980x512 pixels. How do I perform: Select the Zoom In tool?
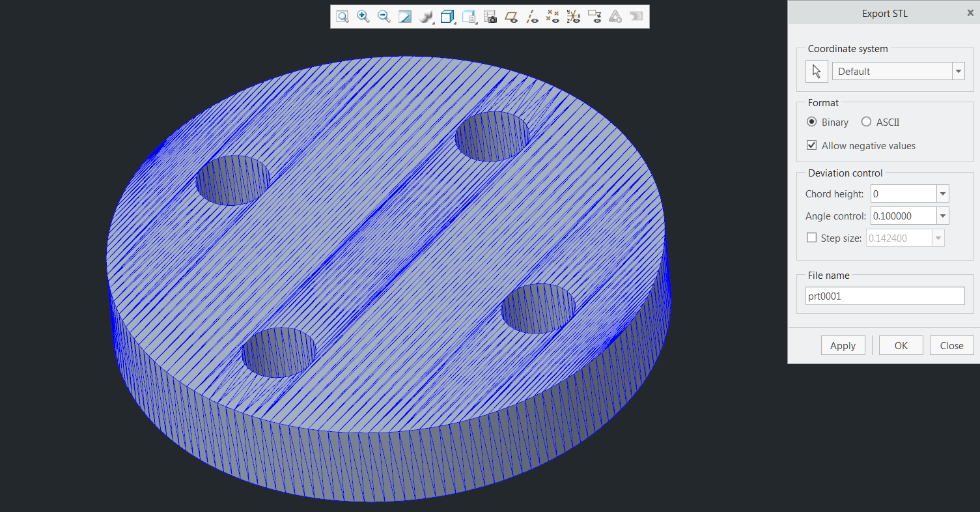[x=363, y=16]
